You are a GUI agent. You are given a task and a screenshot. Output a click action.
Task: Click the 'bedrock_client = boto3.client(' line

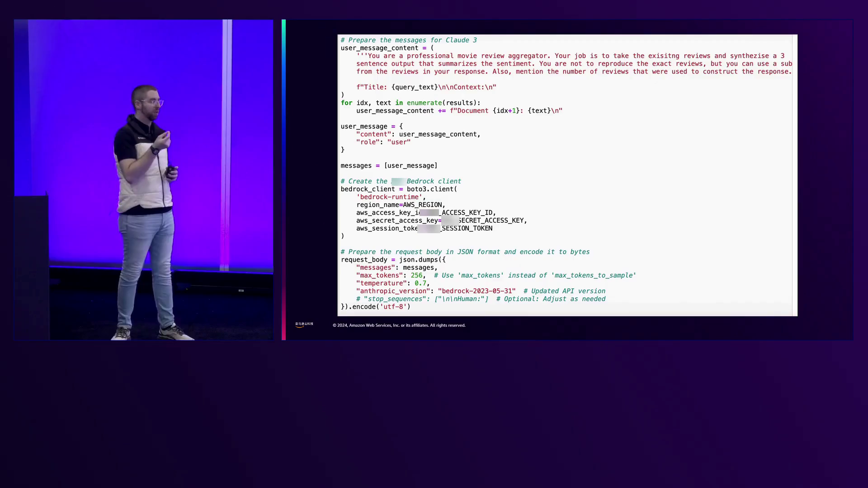pyautogui.click(x=399, y=189)
